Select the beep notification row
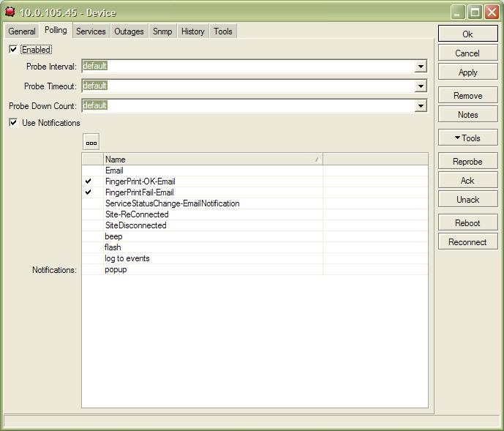Screen dimensions: 504x431 pos(255,236)
